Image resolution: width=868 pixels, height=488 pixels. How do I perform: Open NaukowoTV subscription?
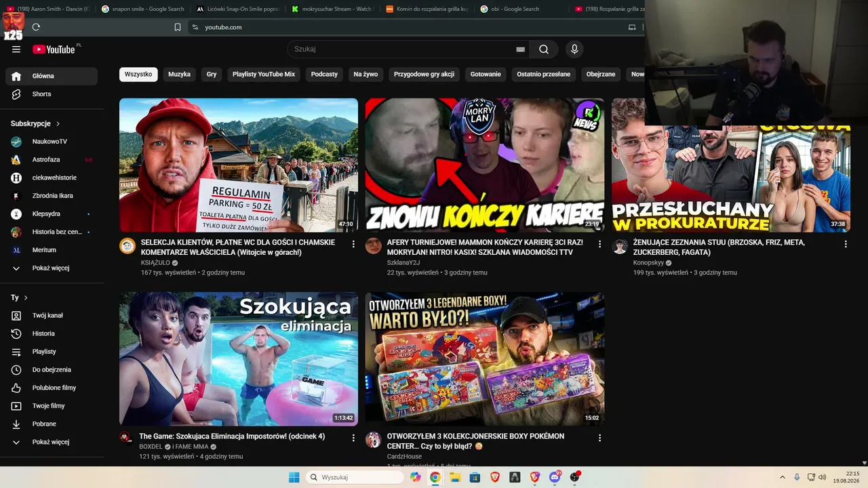coord(52,142)
